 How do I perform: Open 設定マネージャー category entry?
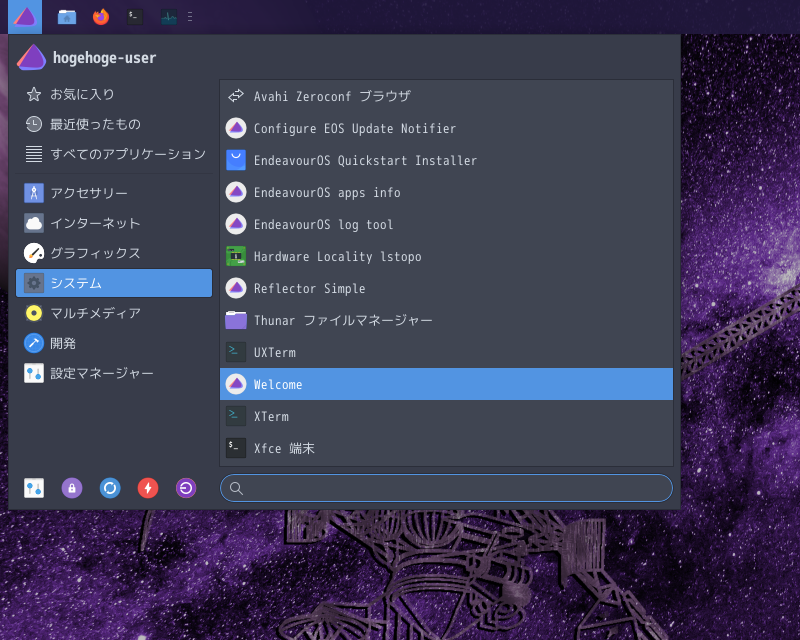[x=114, y=374]
